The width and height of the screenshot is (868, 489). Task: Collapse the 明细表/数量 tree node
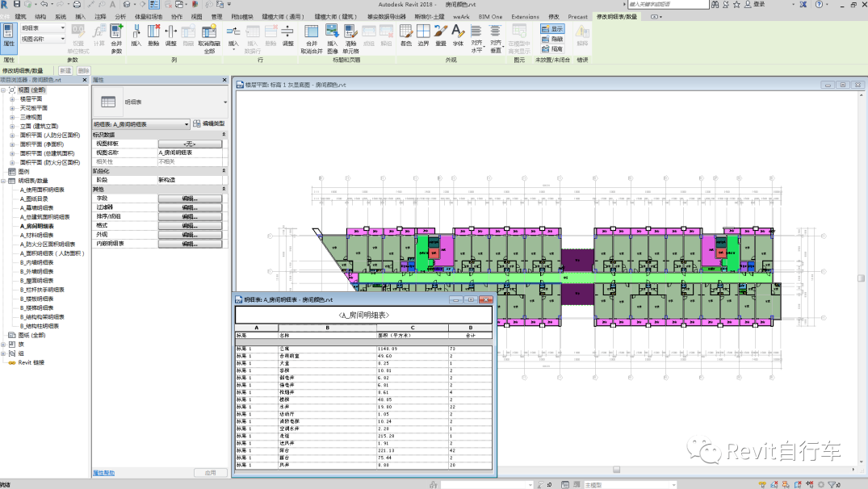3,181
